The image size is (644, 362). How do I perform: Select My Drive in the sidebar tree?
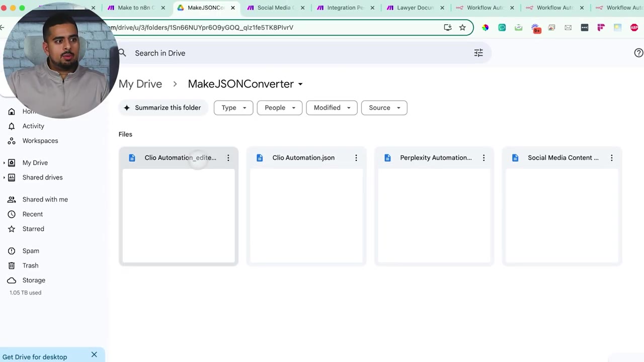(x=35, y=163)
